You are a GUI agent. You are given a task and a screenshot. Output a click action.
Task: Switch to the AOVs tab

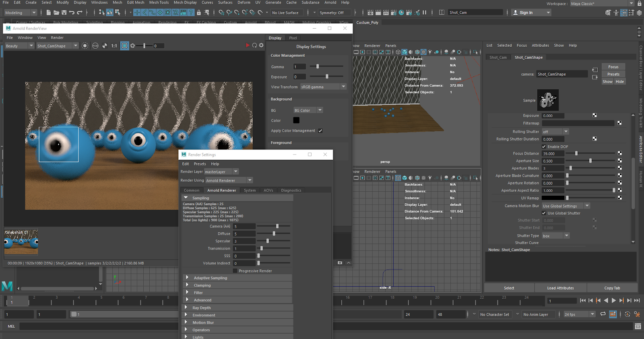pyautogui.click(x=268, y=190)
